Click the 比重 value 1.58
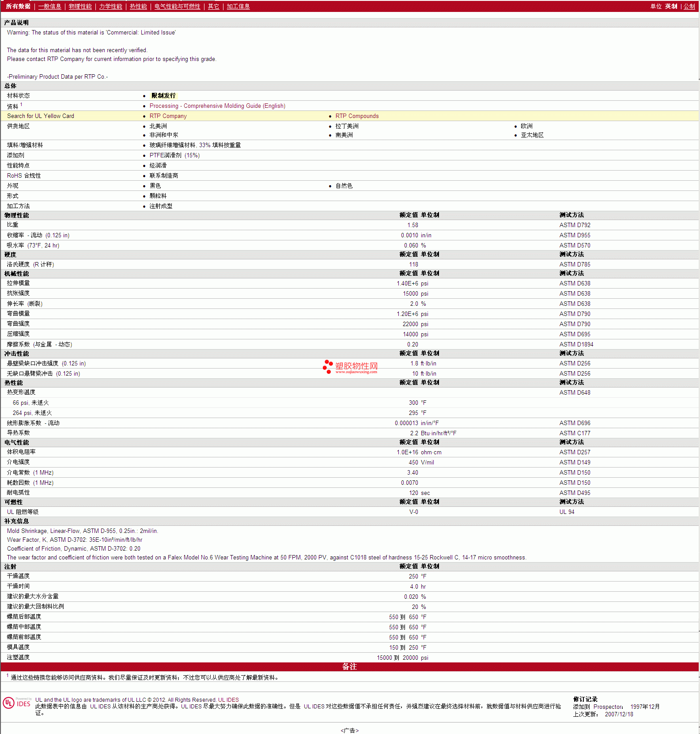700x734 pixels. (x=412, y=225)
